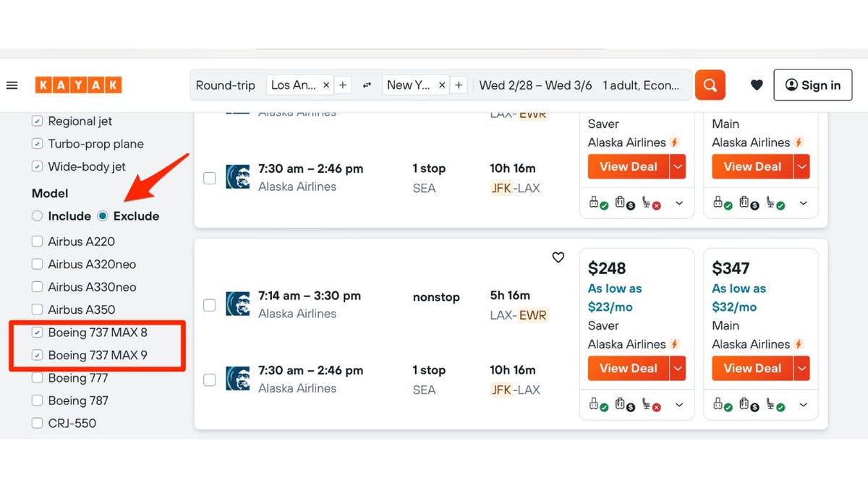Open saved trips via header heart icon
The width and height of the screenshot is (868, 488).
pyautogui.click(x=757, y=85)
